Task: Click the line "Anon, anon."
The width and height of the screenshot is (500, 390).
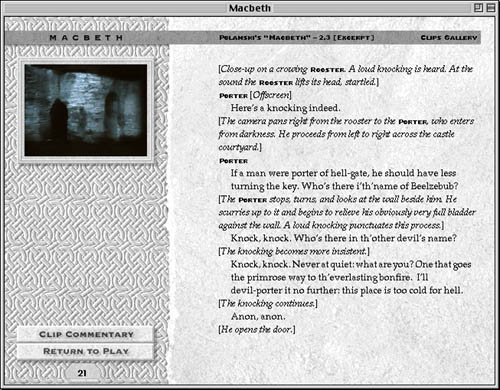Action: (258, 316)
